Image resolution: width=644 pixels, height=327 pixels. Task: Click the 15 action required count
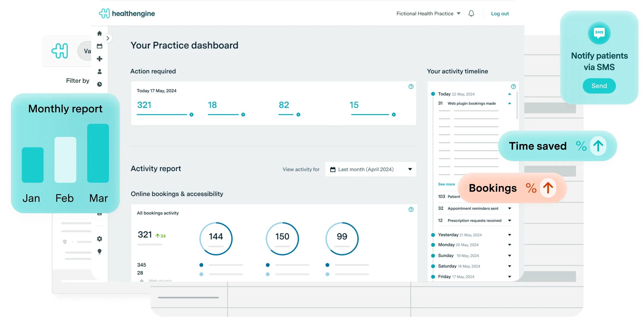(354, 105)
